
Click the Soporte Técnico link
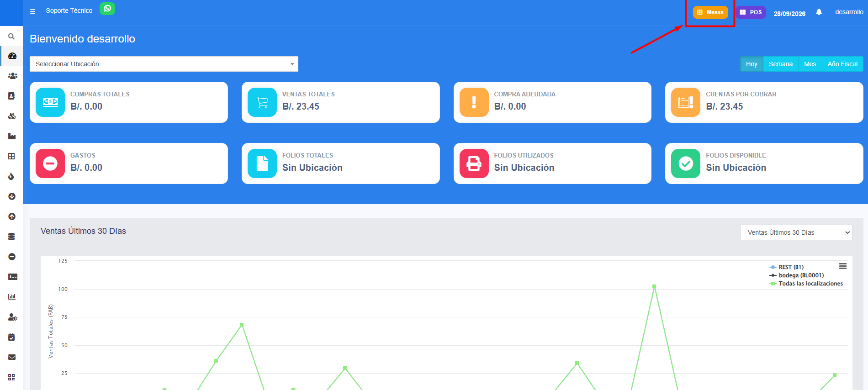69,11
